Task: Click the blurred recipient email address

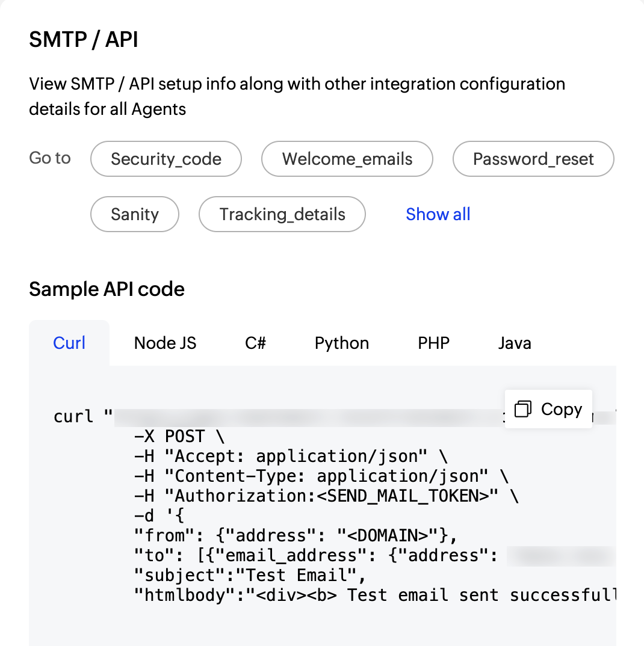Action: (560, 556)
